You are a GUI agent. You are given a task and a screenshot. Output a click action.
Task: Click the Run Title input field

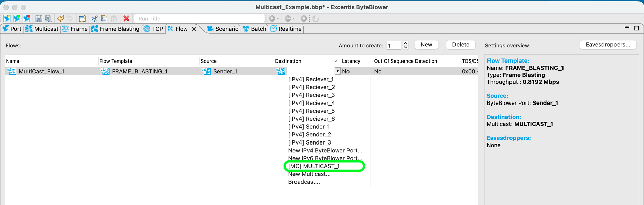(x=200, y=19)
